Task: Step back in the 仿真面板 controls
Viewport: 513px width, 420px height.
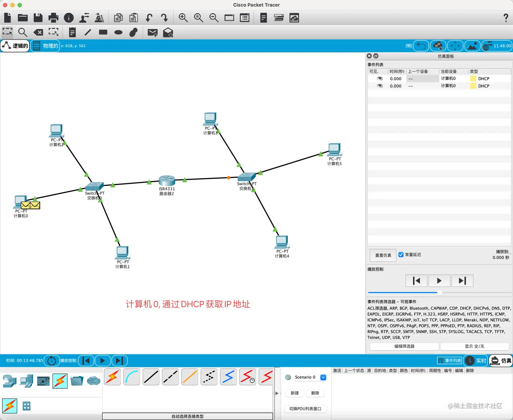Action: [416, 281]
